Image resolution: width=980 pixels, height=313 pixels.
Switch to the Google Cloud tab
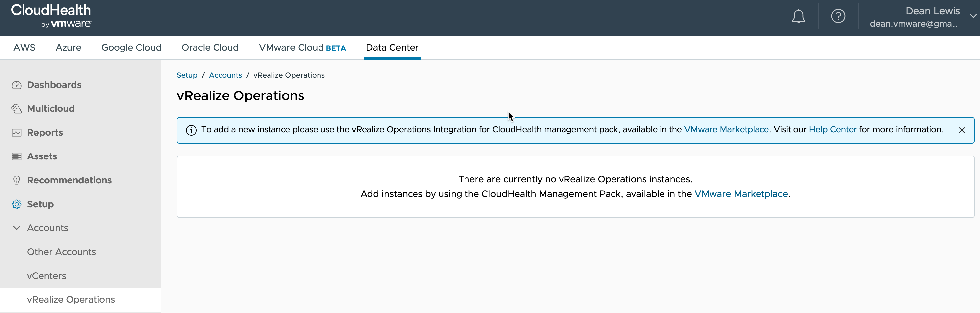131,48
